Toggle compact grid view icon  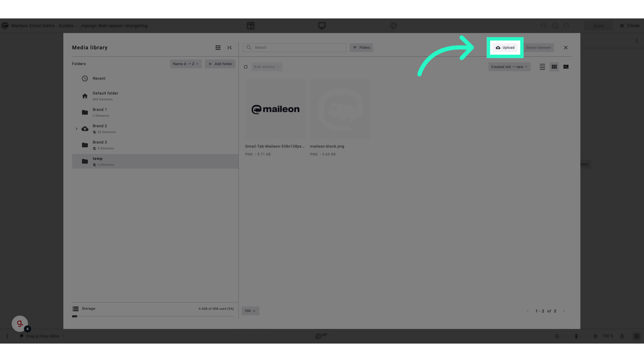(566, 67)
